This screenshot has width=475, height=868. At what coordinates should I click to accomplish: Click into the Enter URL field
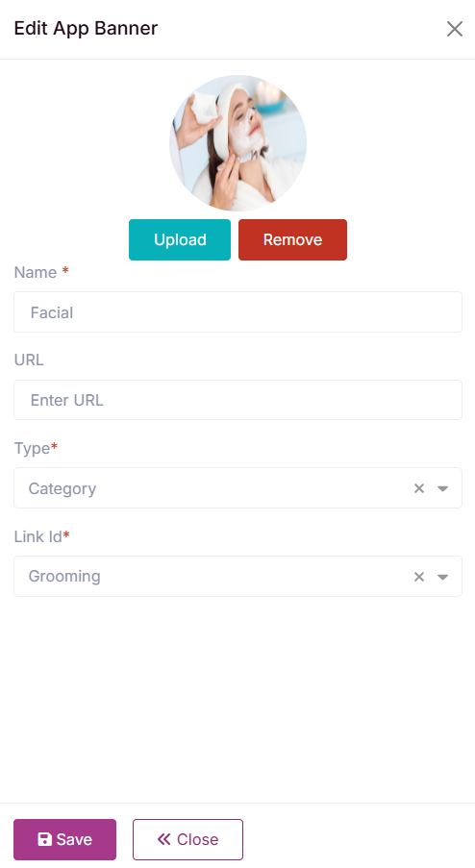click(x=238, y=400)
